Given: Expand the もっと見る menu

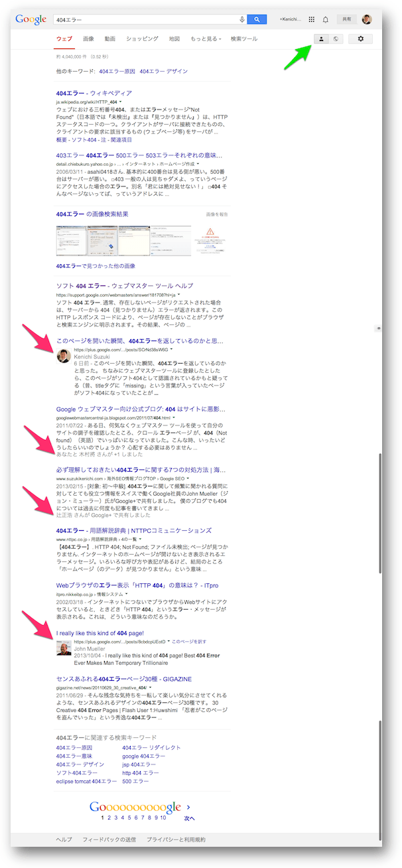Looking at the screenshot, I should (206, 39).
